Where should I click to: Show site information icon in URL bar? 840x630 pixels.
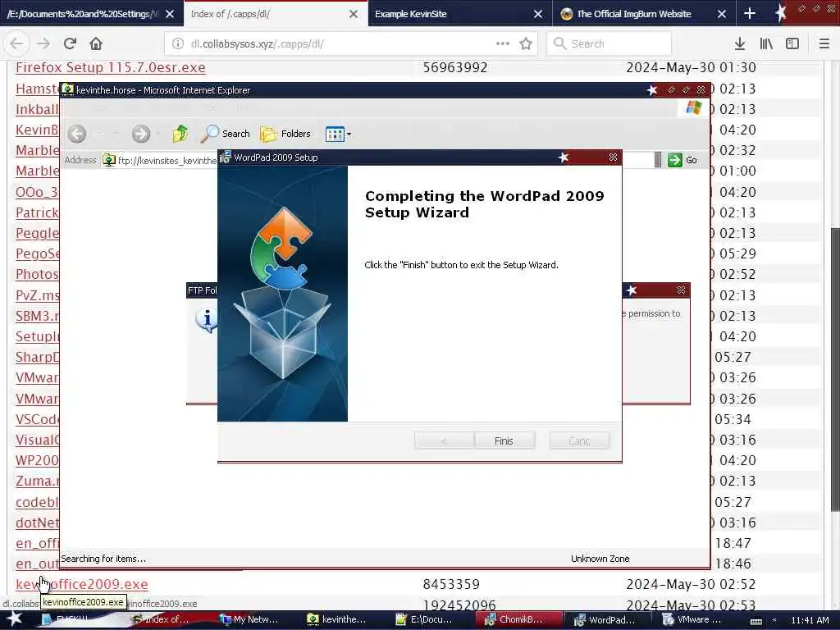tap(178, 43)
